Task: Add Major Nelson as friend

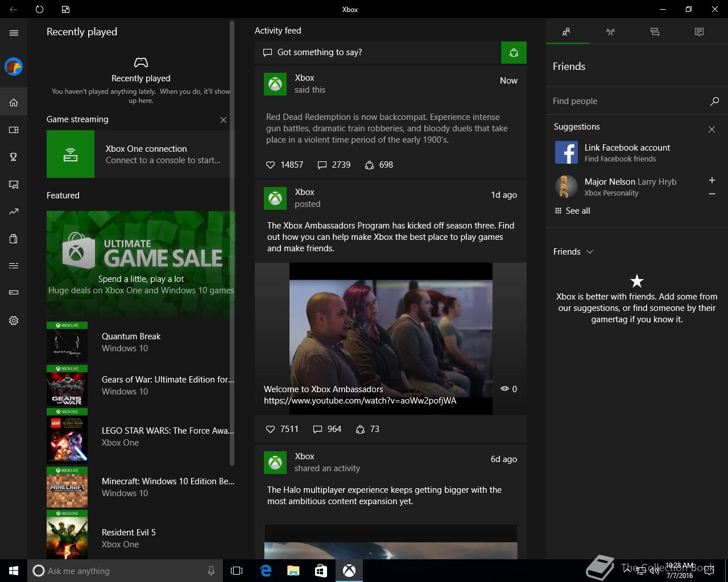Action: (x=712, y=180)
